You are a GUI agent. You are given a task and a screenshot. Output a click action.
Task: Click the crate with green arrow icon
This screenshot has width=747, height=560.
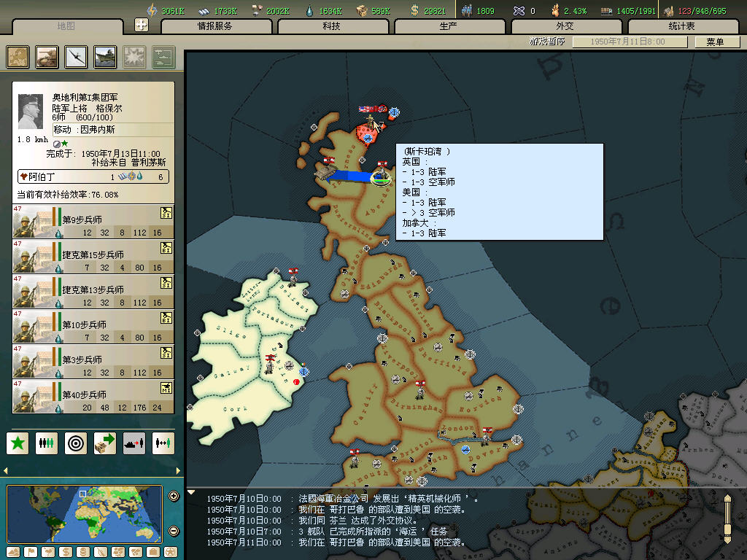105,443
